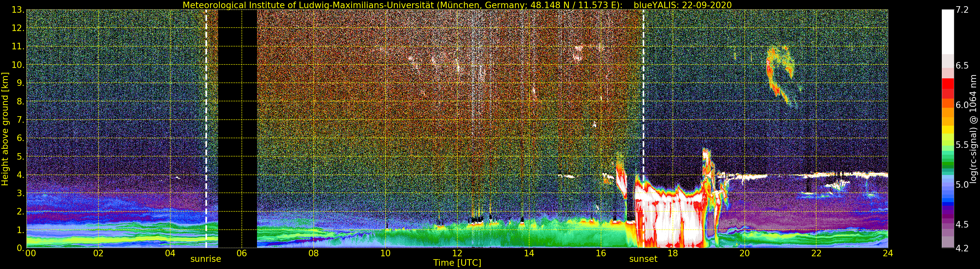Click time axis tick label 06
This screenshot has height=269, width=980.
242,253
